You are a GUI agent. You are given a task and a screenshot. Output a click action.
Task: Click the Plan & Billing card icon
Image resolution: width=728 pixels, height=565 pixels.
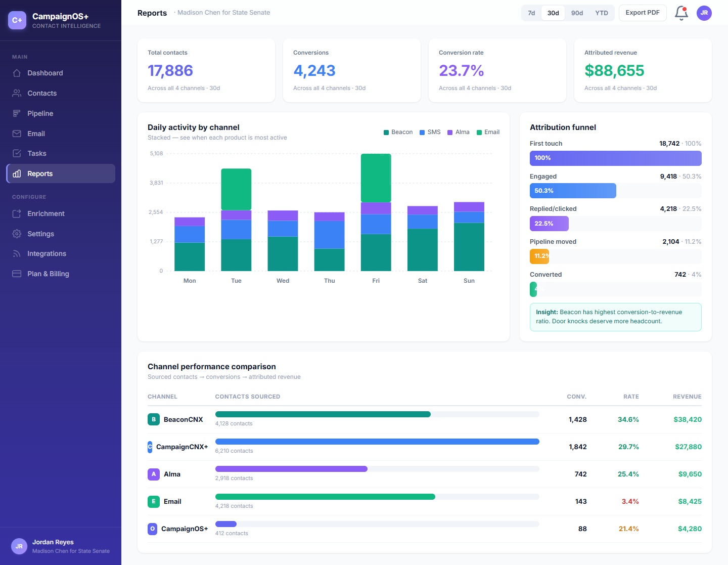[17, 274]
